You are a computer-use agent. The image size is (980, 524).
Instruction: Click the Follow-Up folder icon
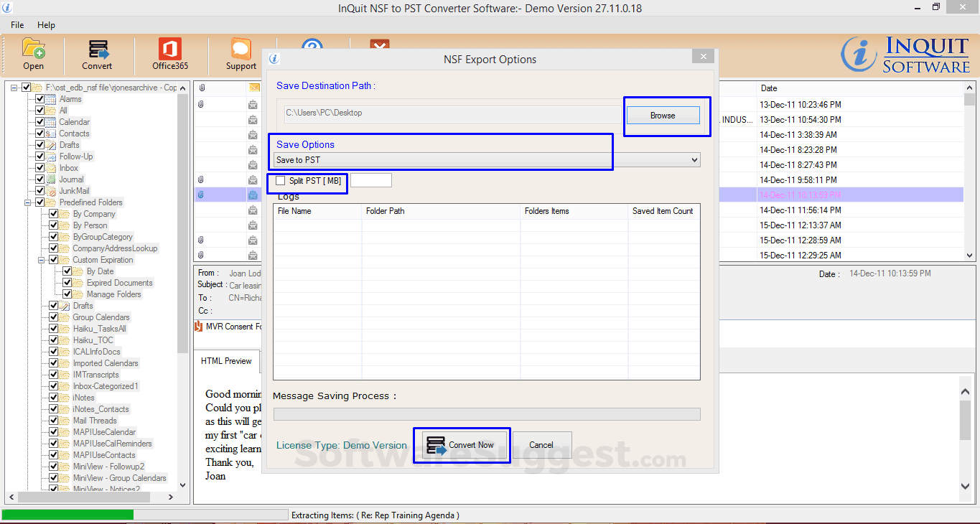click(x=51, y=156)
